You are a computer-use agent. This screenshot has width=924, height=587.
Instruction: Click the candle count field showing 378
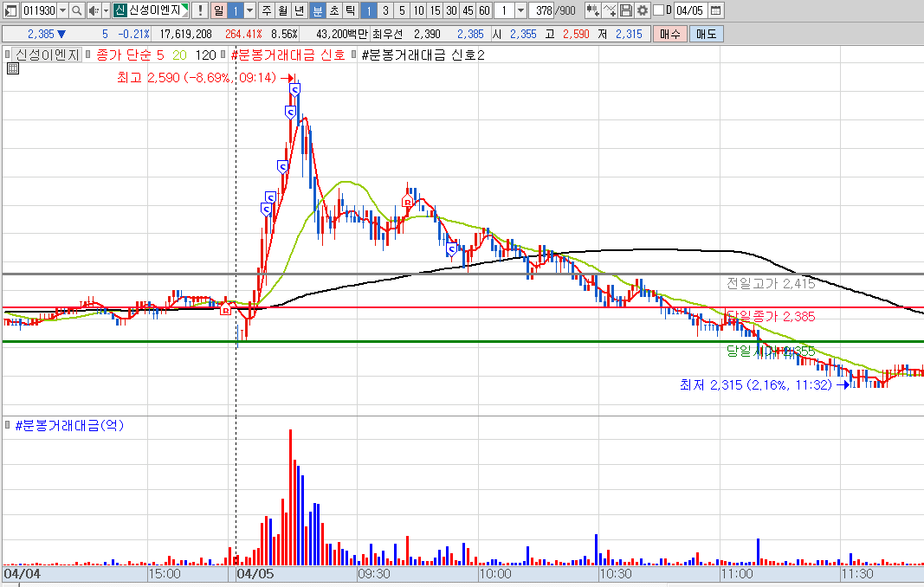[541, 10]
